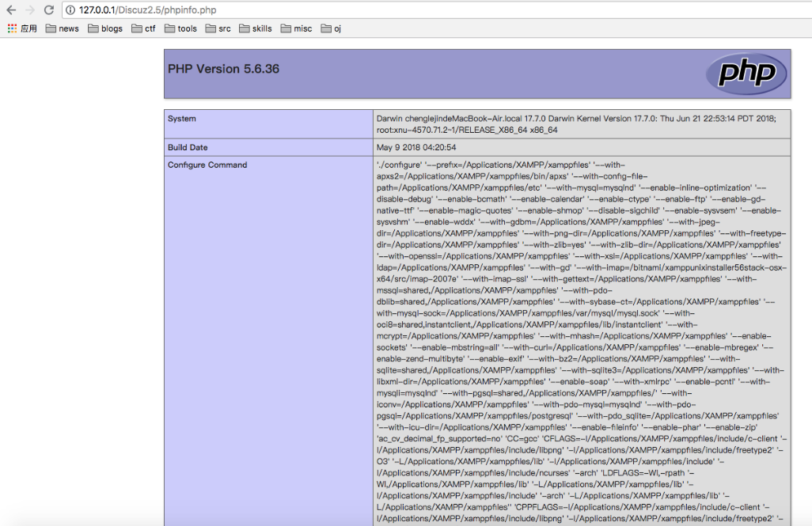Open the blogs bookmarks folder
812x526 pixels.
point(105,28)
